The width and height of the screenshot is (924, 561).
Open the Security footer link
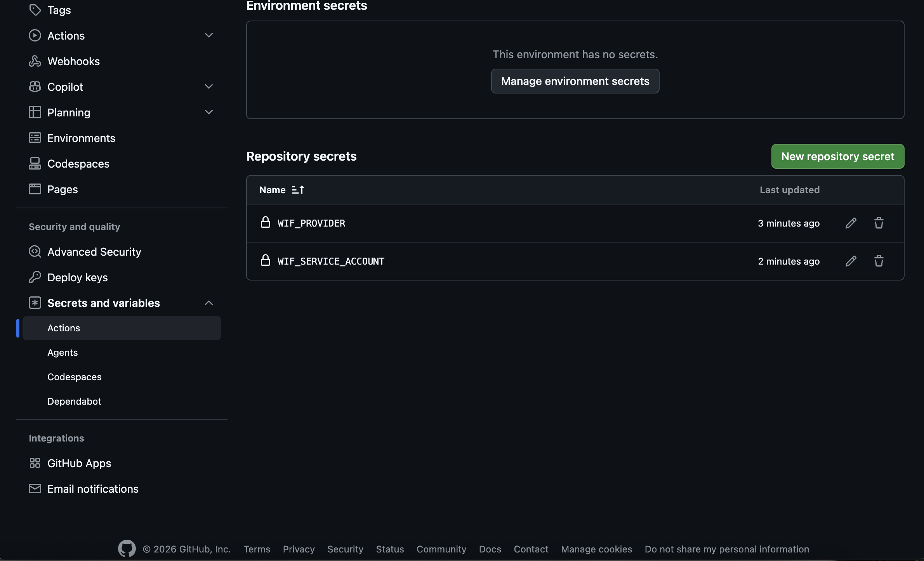tap(346, 549)
